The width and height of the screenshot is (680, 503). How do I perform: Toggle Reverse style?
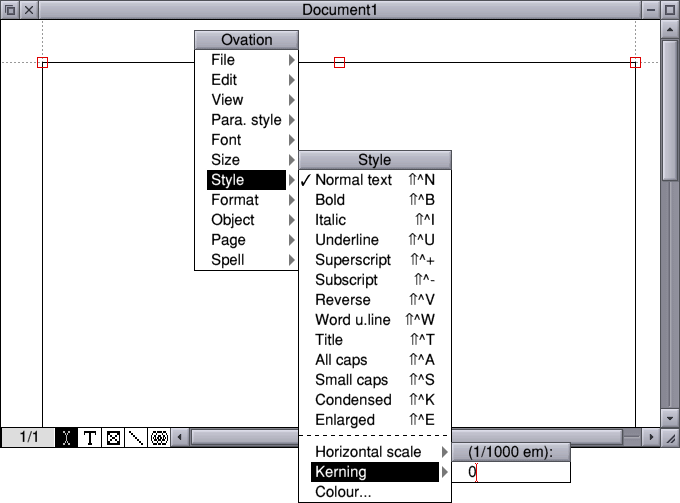click(x=375, y=299)
